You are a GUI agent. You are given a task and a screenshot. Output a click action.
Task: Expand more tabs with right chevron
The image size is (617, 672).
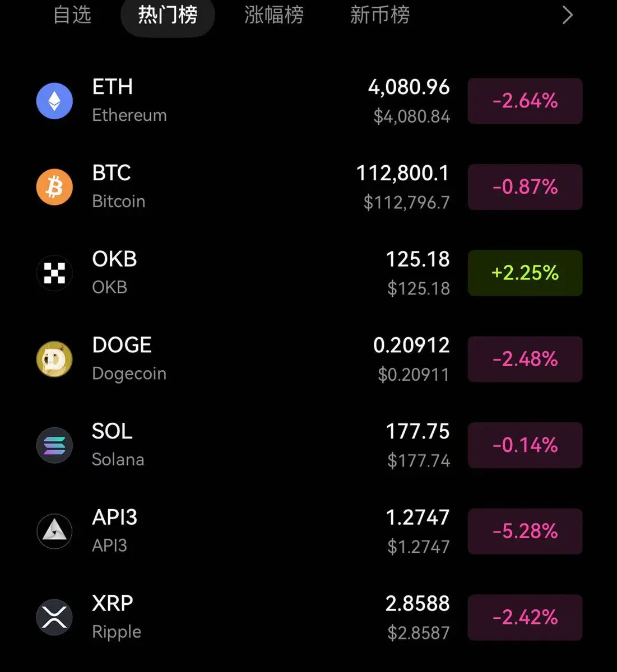567,15
